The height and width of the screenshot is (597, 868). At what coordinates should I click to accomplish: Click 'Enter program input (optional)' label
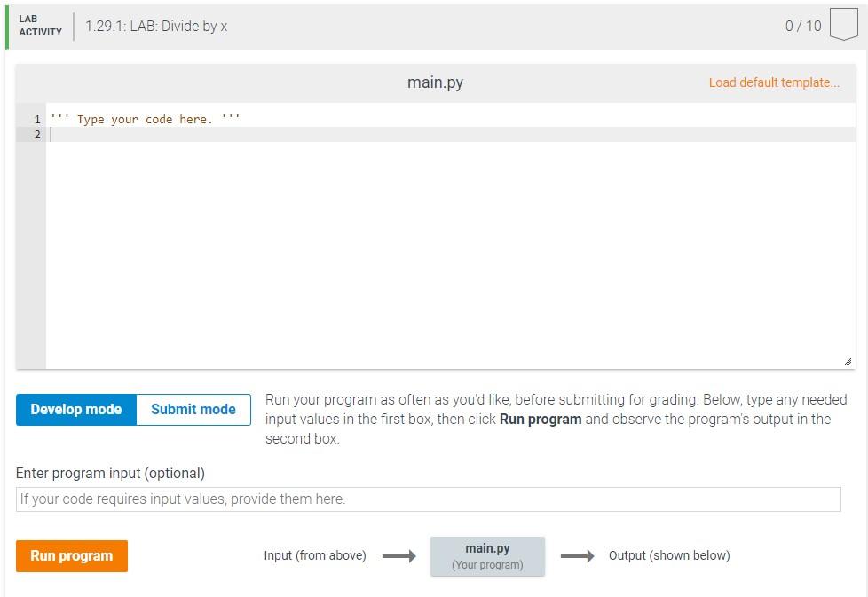110,474
